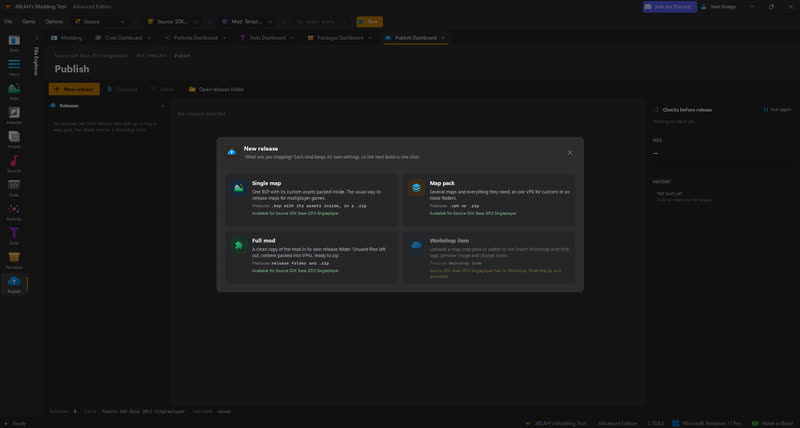Open the Options menu
The width and height of the screenshot is (800, 428).
click(54, 22)
